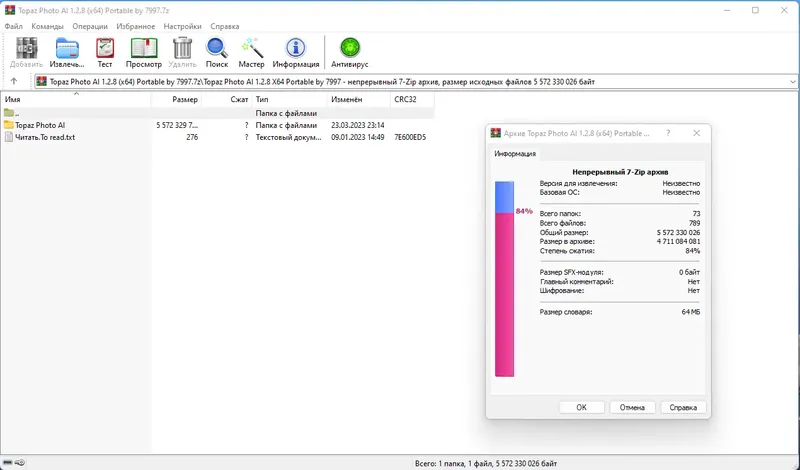Click the key icon in the status bar
Image resolution: width=800 pixels, height=470 pixels.
click(19, 463)
